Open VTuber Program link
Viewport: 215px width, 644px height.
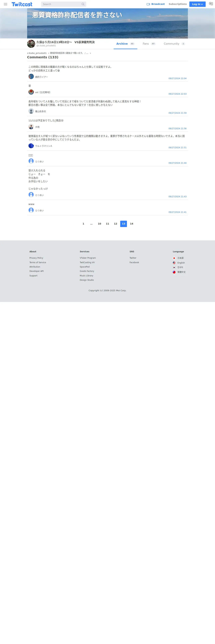coord(88,258)
